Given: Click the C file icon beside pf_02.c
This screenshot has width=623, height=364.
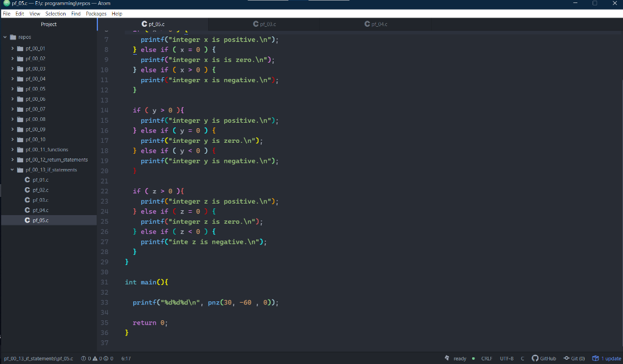Looking at the screenshot, I should click(x=27, y=190).
